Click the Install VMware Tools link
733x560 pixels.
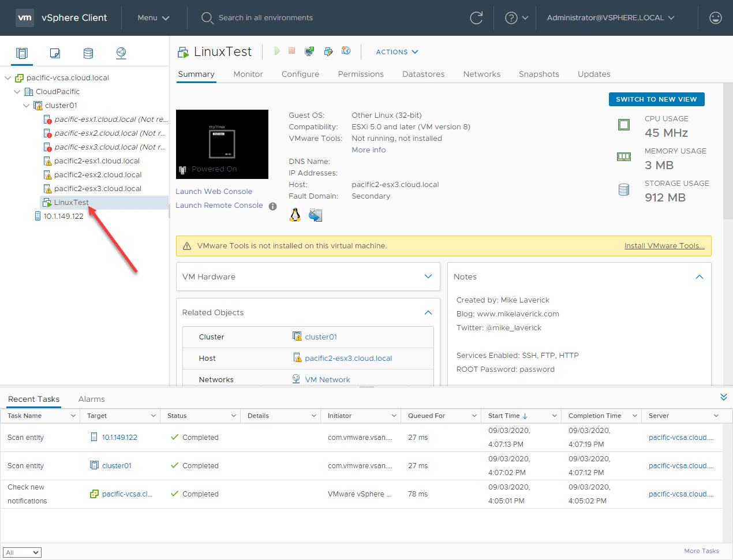pos(664,246)
